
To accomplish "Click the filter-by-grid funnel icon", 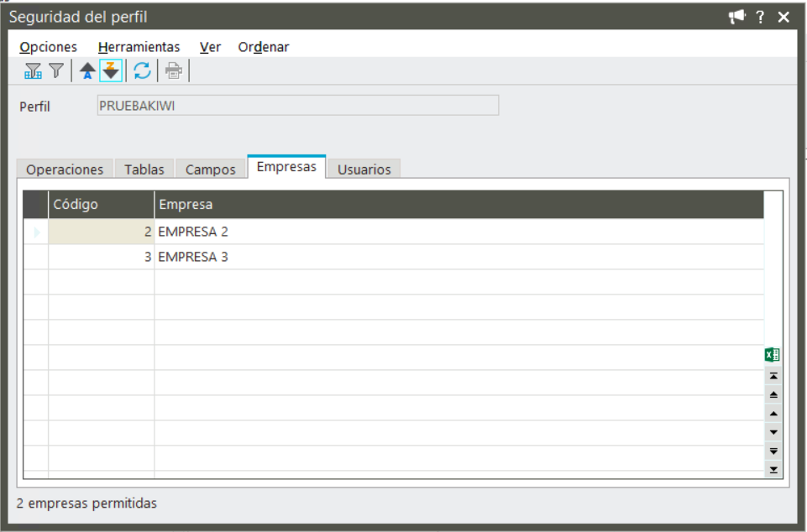I will coord(33,71).
